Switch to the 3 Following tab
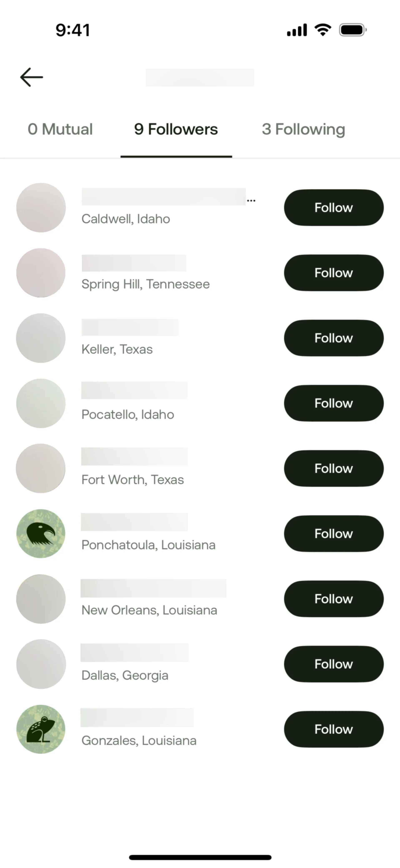Screen dimensions: 400x868 [303, 129]
